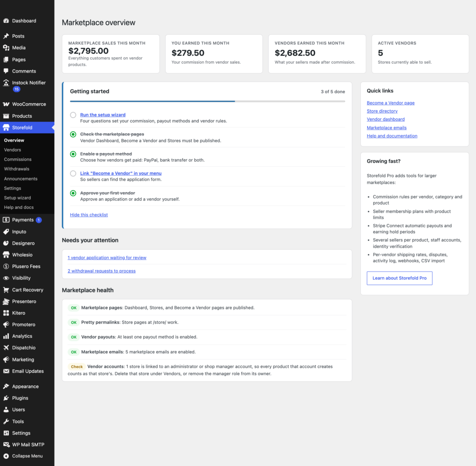Click the Analytics bar chart icon
This screenshot has width=476, height=466.
click(x=6, y=336)
